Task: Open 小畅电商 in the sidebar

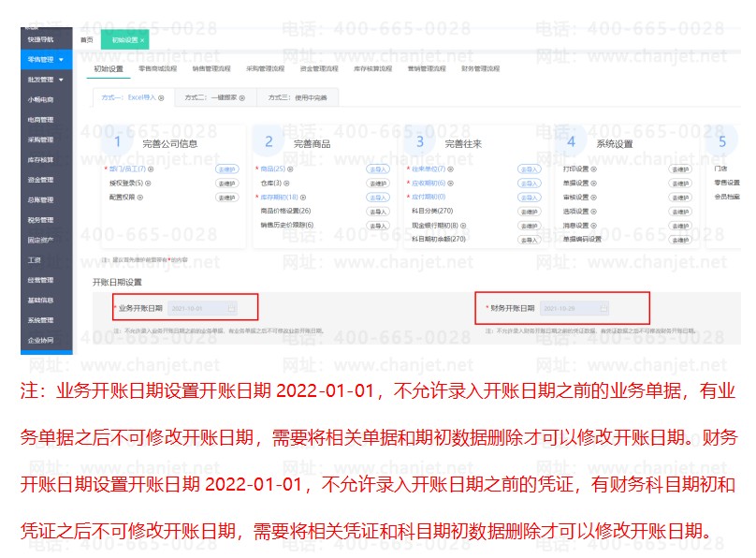Action: click(40, 100)
